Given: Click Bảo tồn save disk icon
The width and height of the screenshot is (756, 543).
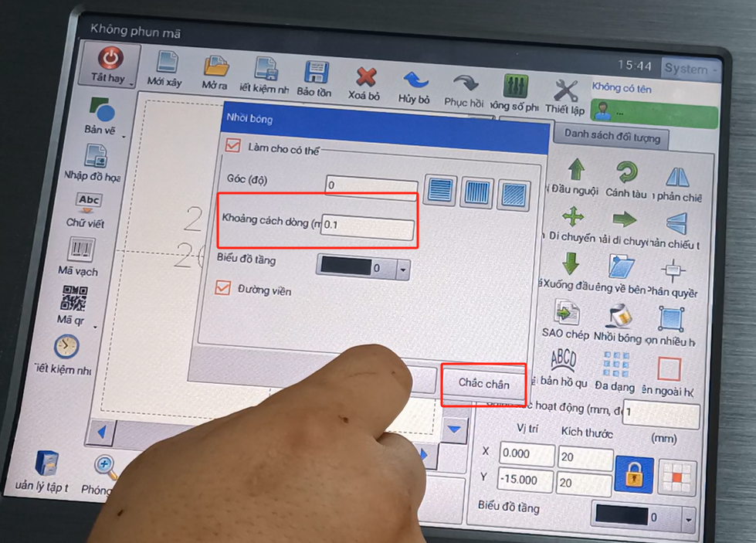Looking at the screenshot, I should pyautogui.click(x=316, y=73).
